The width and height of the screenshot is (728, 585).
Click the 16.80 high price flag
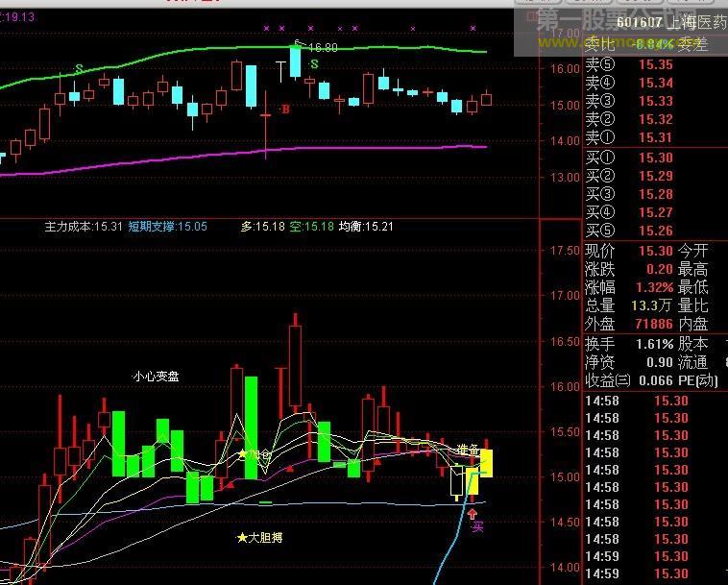pos(320,47)
